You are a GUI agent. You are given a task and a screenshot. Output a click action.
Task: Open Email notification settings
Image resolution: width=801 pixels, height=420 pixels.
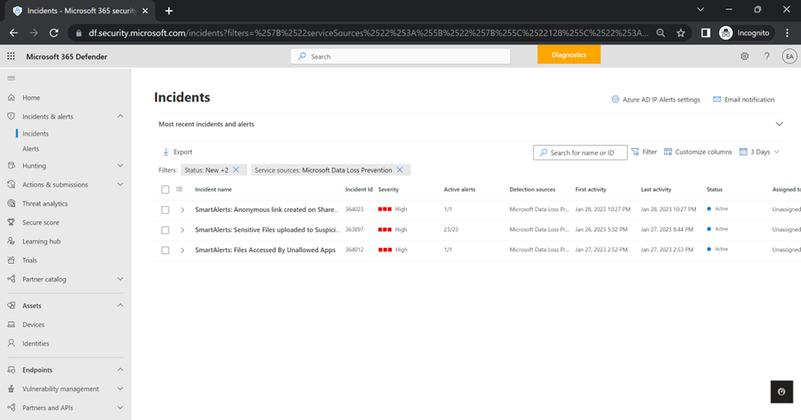point(744,100)
